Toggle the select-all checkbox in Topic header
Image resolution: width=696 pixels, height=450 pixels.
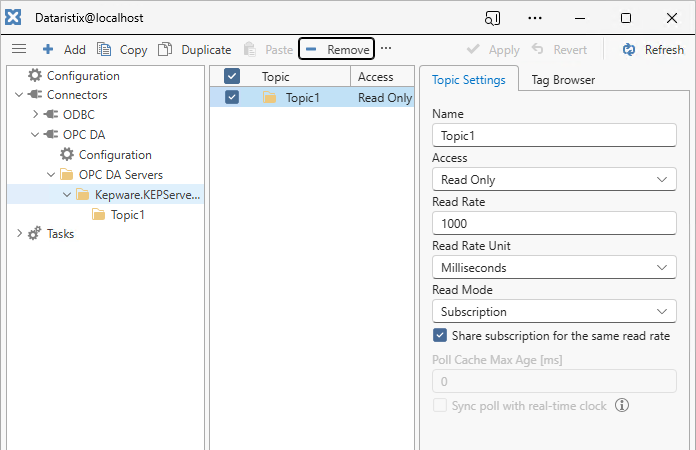point(232,76)
